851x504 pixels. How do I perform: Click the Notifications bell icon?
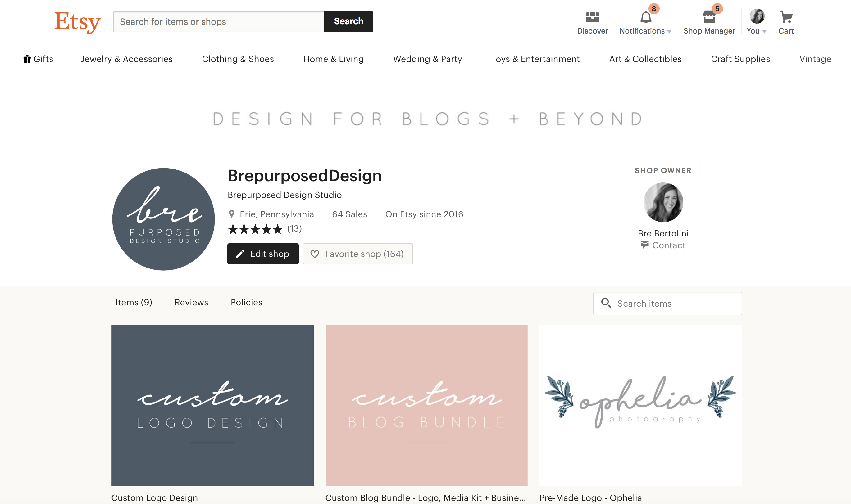[646, 17]
